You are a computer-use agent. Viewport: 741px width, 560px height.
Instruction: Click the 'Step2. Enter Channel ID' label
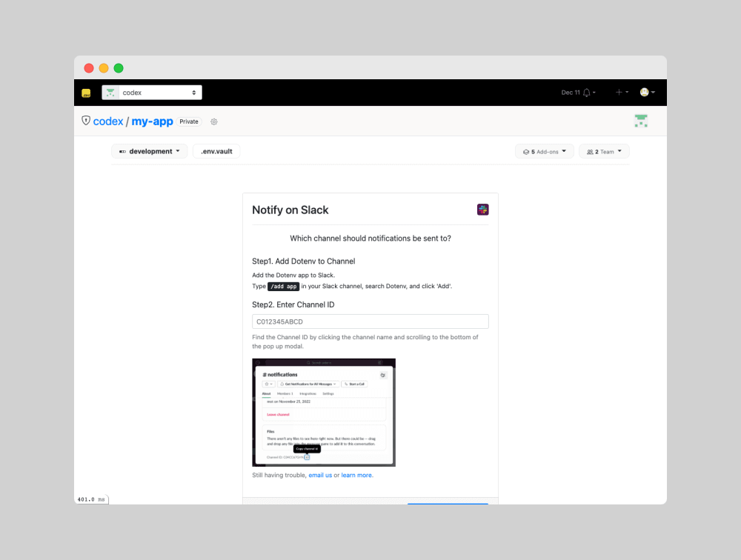(293, 304)
